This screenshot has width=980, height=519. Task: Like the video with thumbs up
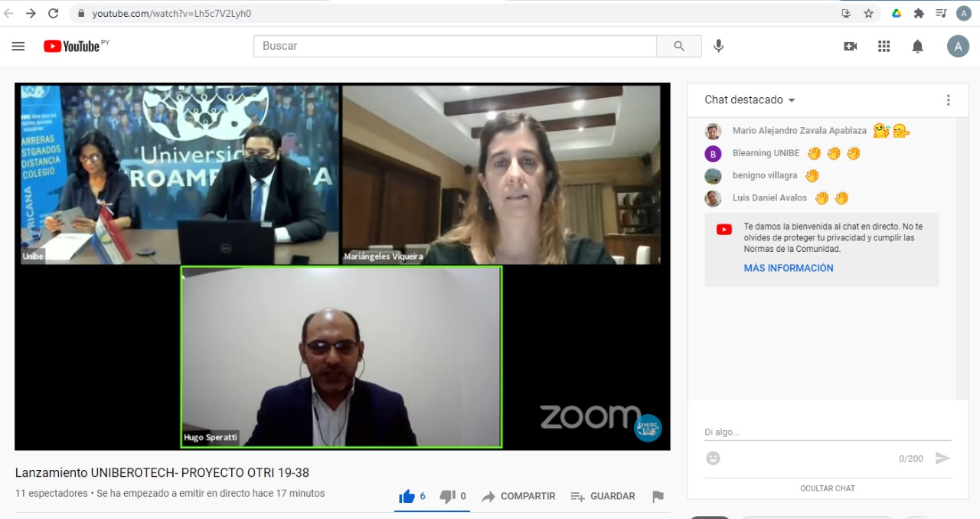(x=412, y=497)
